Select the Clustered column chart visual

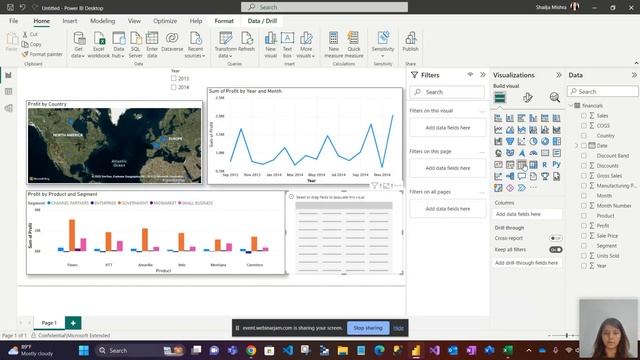tap(533, 118)
